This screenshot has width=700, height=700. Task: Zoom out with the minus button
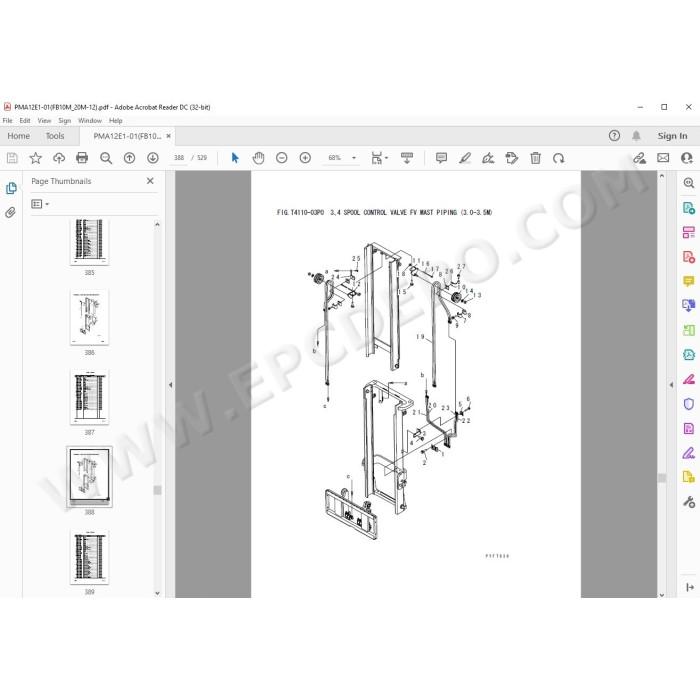coord(282,158)
